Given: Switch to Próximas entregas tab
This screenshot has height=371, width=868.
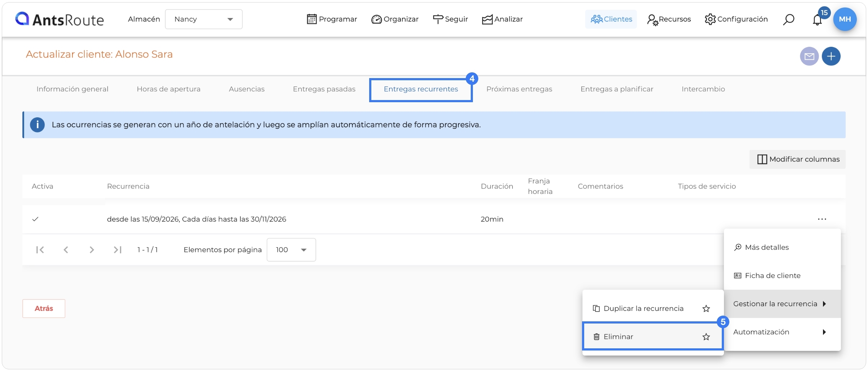Looking at the screenshot, I should 519,89.
